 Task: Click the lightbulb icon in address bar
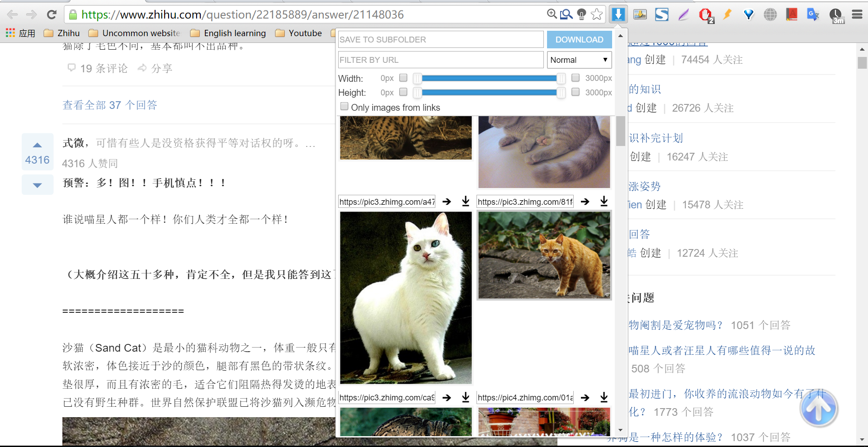[581, 14]
